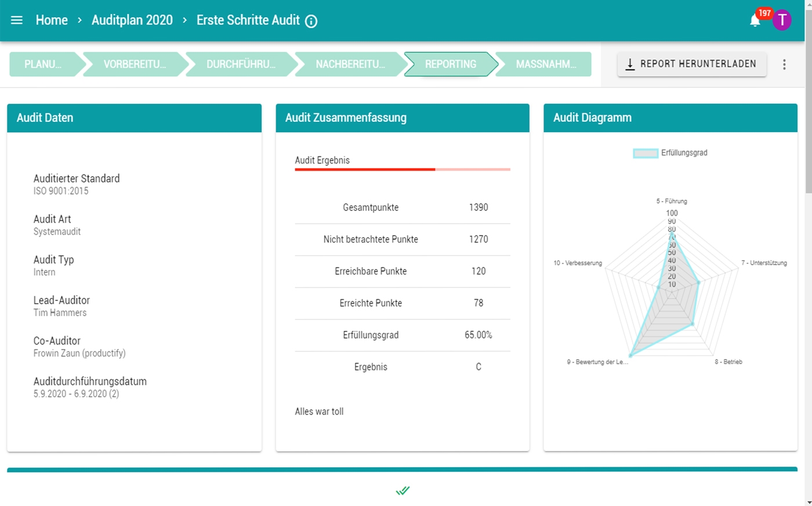
Task: Click the Erreichte Punkte value 78
Action: (478, 303)
